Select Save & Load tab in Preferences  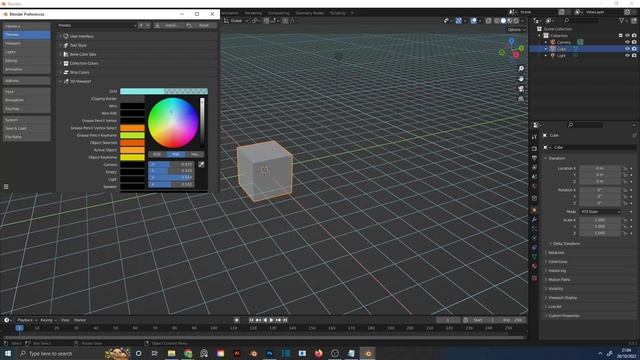[x=27, y=128]
